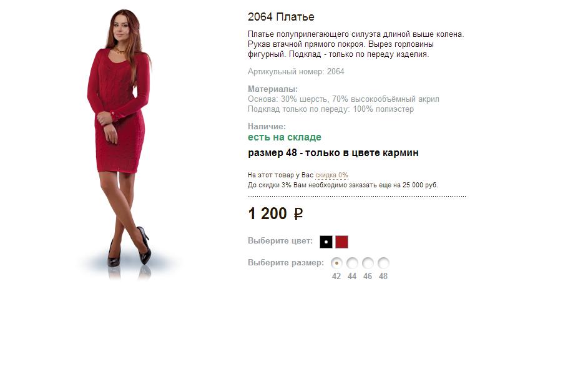Choose the carmine red color swatch

[341, 242]
